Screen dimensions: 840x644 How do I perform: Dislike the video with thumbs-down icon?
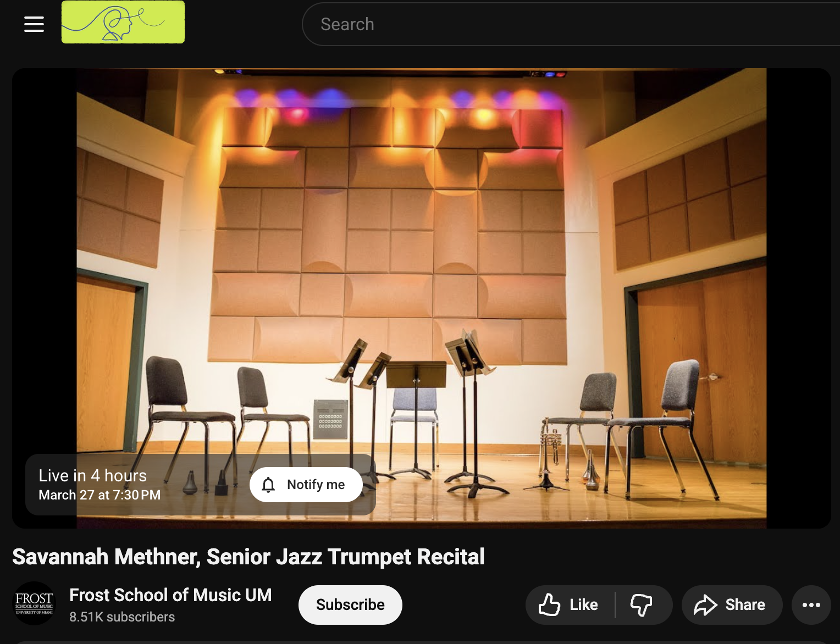point(642,605)
